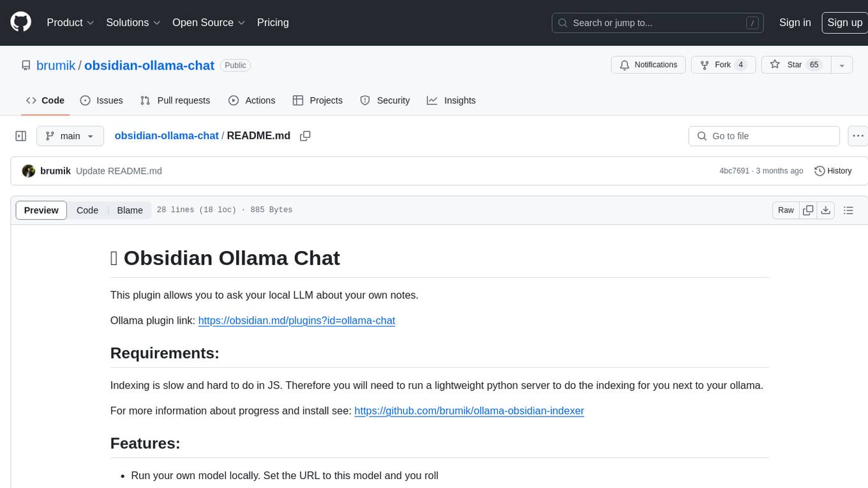Open the Update README.md commit message
Screen dimensions: 868x488
coord(119,171)
